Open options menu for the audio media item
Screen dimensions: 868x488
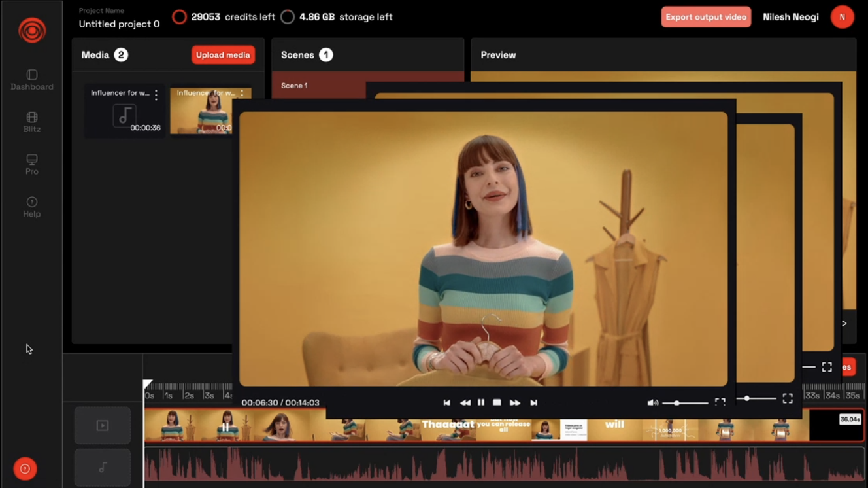tap(156, 96)
